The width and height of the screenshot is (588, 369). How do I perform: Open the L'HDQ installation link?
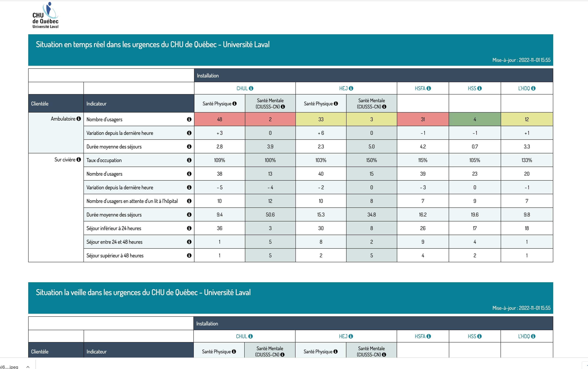point(524,88)
